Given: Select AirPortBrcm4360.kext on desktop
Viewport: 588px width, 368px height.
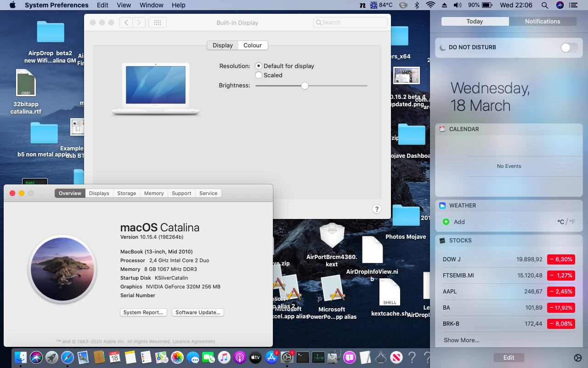Looking at the screenshot, I should pyautogui.click(x=332, y=245).
